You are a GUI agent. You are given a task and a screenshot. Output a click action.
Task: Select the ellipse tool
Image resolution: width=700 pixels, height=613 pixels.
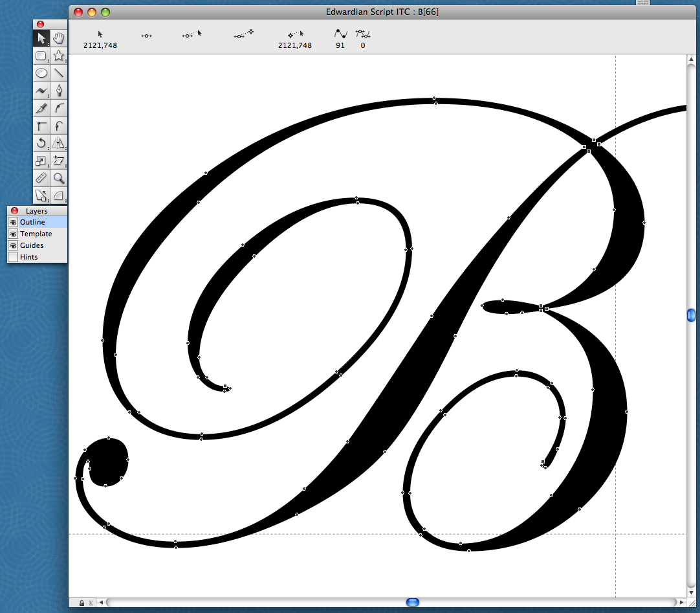tap(41, 73)
